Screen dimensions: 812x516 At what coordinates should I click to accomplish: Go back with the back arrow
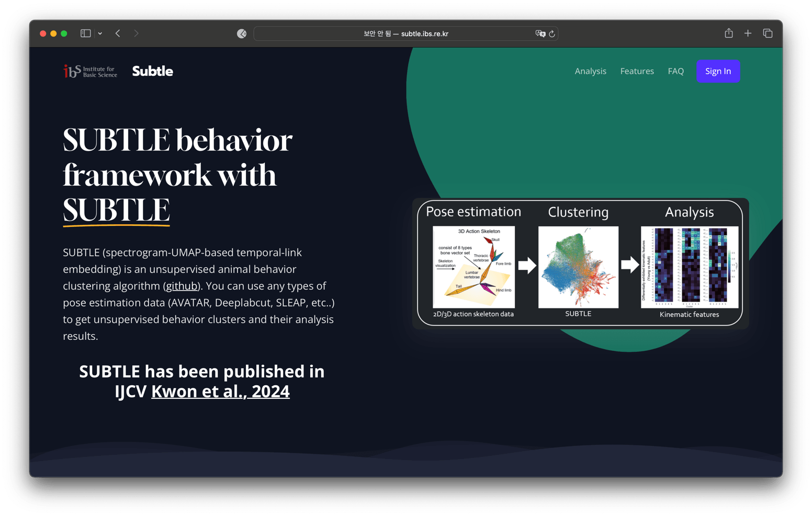click(x=118, y=33)
